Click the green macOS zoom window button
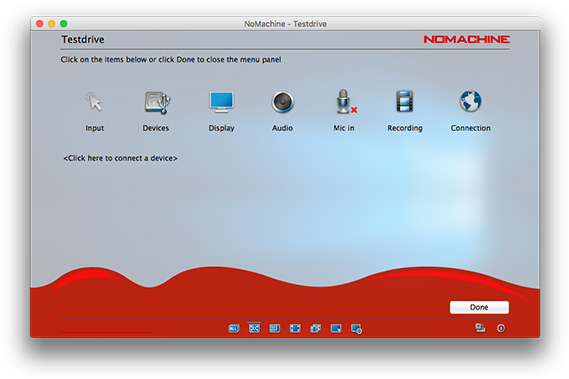This screenshot has height=379, width=569. point(64,24)
